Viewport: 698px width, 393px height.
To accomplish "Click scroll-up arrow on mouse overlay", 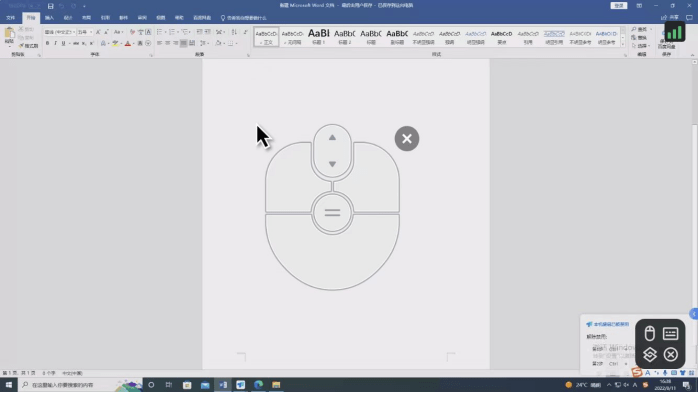I will pyautogui.click(x=332, y=138).
